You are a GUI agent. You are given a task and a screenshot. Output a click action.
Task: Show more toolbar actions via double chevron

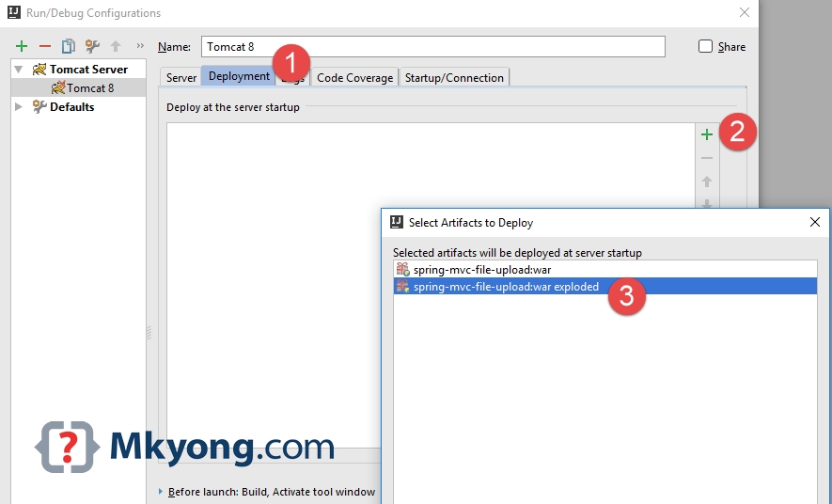pyautogui.click(x=140, y=46)
